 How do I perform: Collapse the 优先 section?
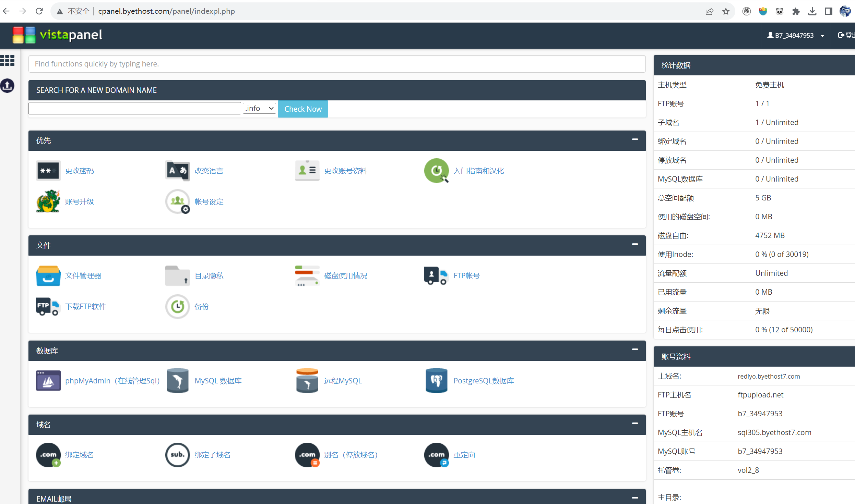coord(635,139)
